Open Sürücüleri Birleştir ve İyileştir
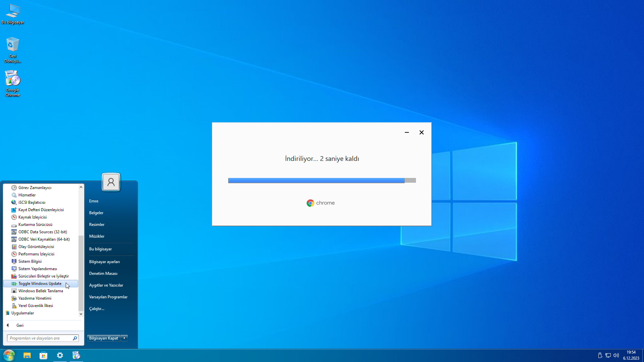Screen dimensions: 644x362 [x=41, y=276]
